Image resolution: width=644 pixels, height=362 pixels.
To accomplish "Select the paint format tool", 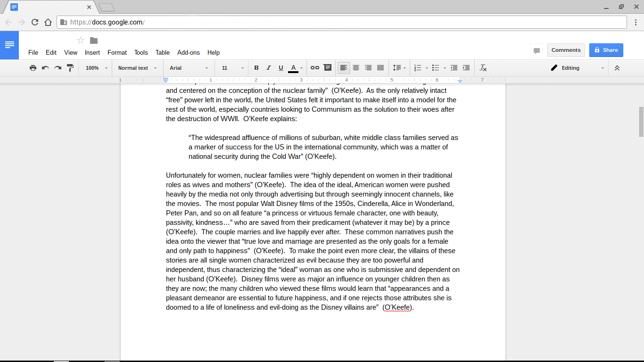I will (70, 68).
